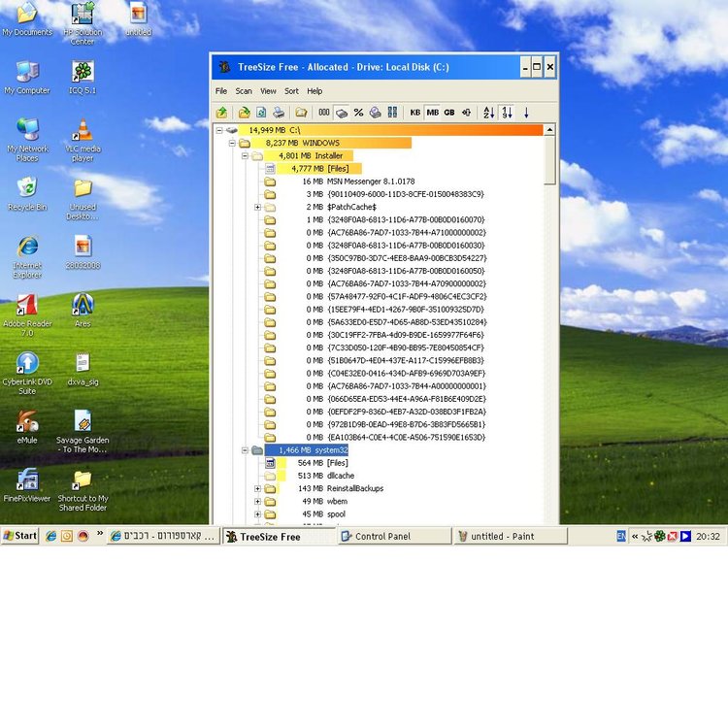Sort tree by name (A-Z)
The width and height of the screenshot is (728, 728).
click(489, 113)
